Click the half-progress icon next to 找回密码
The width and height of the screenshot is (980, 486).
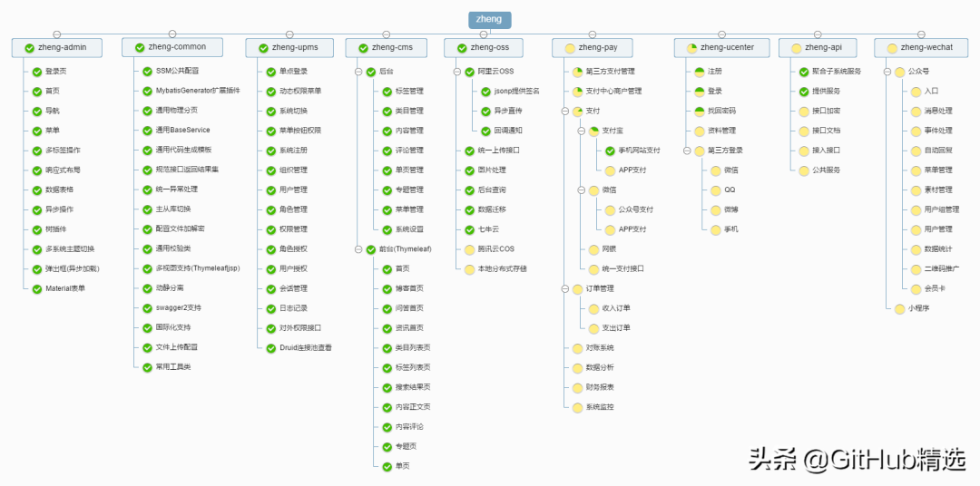click(x=700, y=112)
